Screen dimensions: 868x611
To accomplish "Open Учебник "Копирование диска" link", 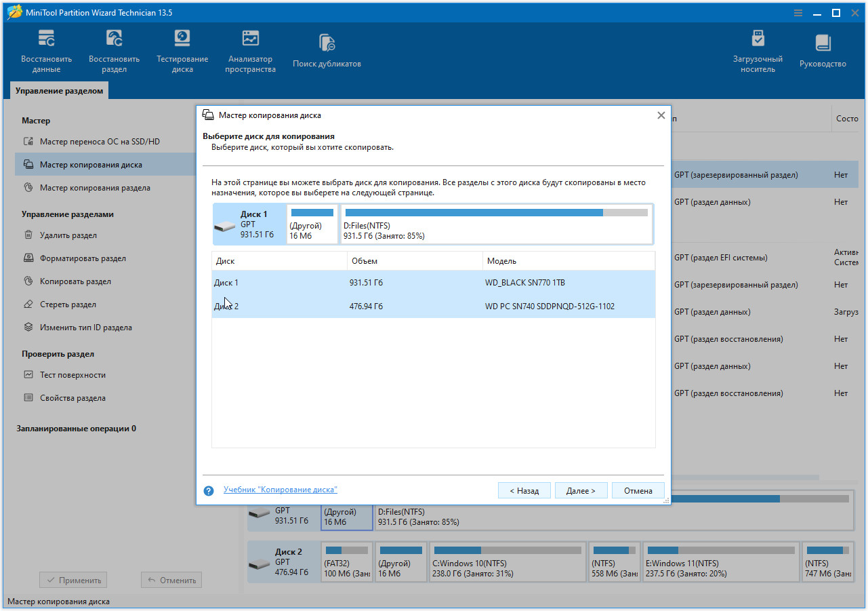I will tap(280, 490).
